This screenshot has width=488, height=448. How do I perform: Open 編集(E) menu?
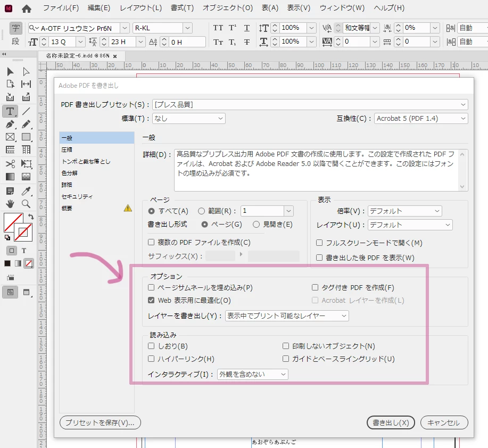point(99,8)
